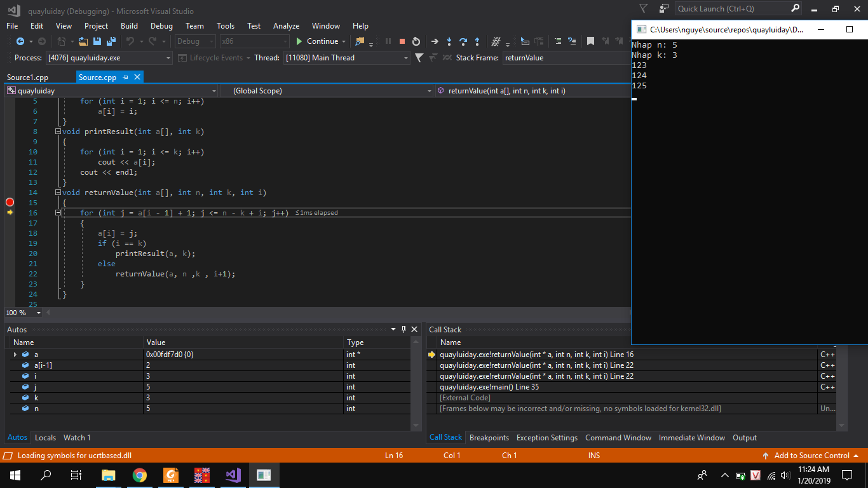Click Add to Source Control

(x=811, y=456)
